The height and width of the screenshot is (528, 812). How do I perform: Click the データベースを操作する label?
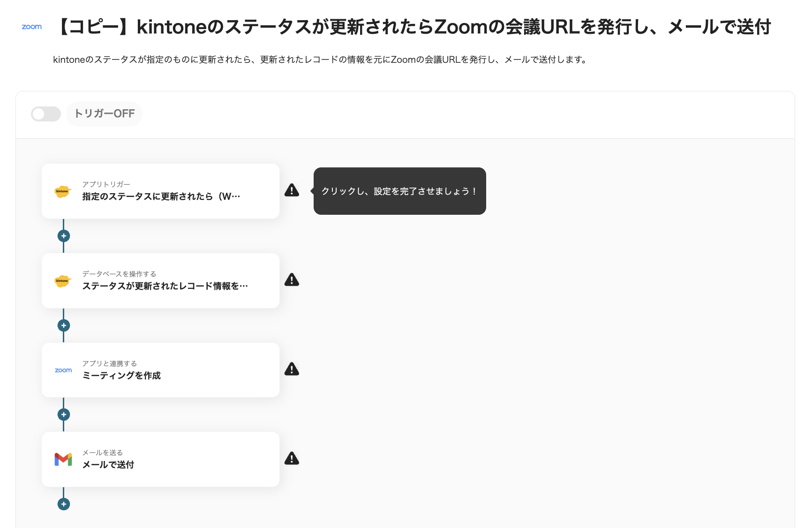click(120, 274)
